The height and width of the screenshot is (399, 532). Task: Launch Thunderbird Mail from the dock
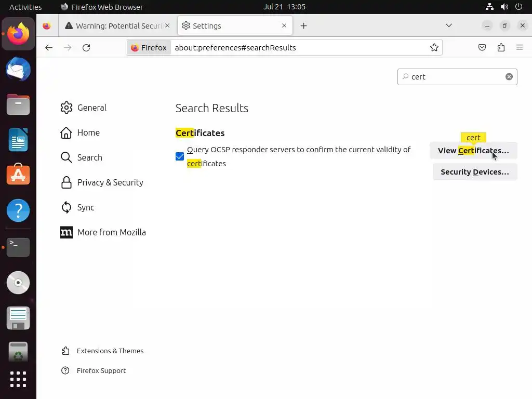tap(18, 70)
